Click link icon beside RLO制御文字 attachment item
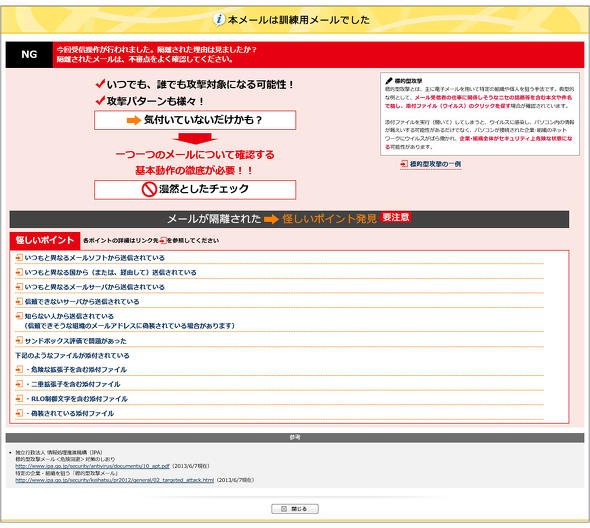The width and height of the screenshot is (590, 528). pos(19,398)
